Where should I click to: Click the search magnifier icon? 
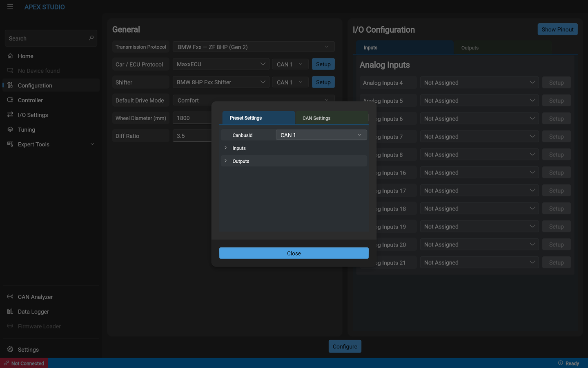coord(91,38)
